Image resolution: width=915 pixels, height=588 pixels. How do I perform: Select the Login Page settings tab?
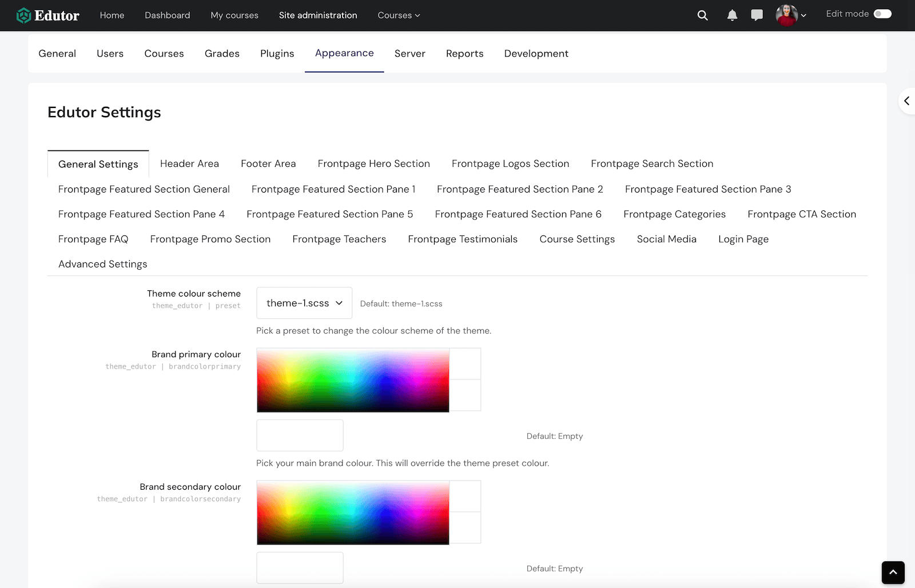(x=743, y=239)
